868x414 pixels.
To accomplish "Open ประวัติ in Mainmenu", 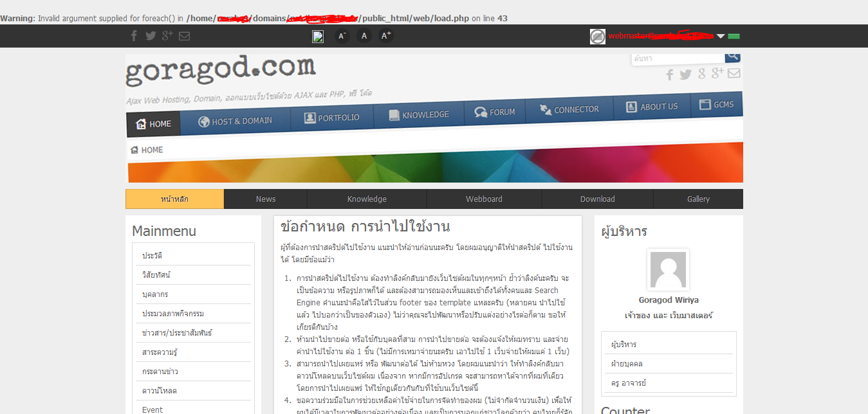I will click(x=194, y=256).
